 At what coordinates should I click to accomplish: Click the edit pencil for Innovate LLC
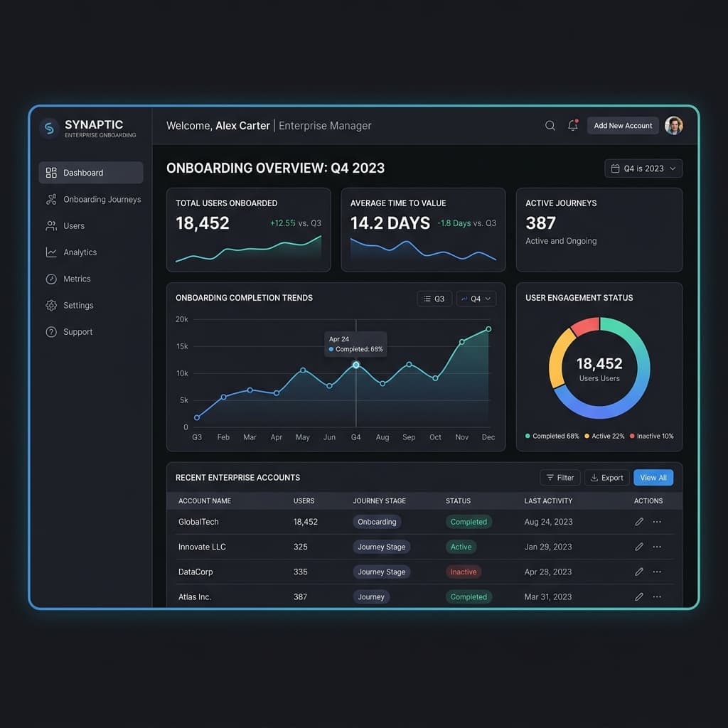pyautogui.click(x=639, y=547)
